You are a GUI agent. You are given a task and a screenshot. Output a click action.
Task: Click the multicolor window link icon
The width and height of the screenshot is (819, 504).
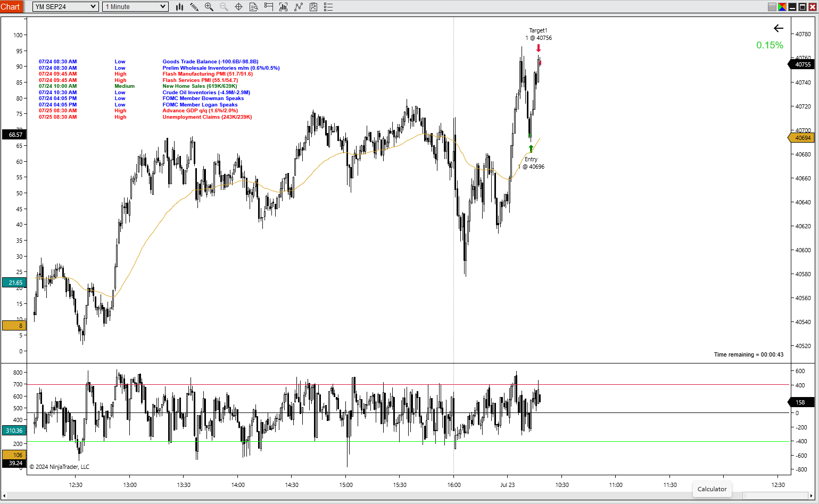click(x=782, y=7)
